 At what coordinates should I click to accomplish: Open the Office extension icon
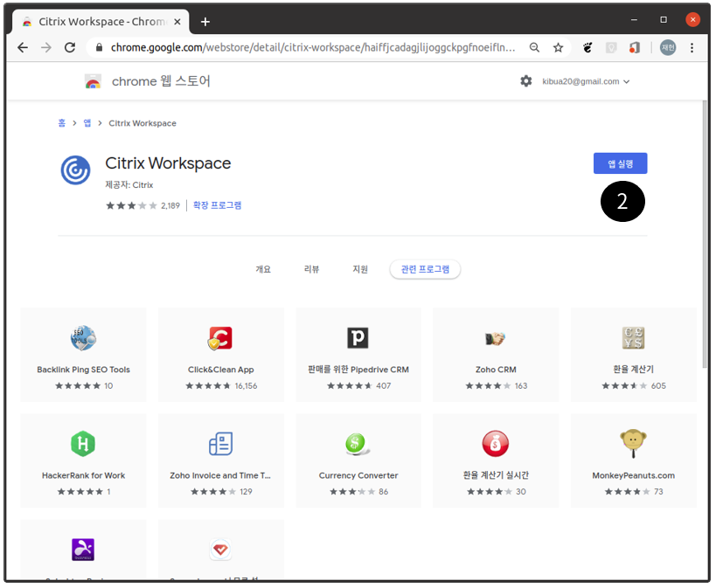635,47
